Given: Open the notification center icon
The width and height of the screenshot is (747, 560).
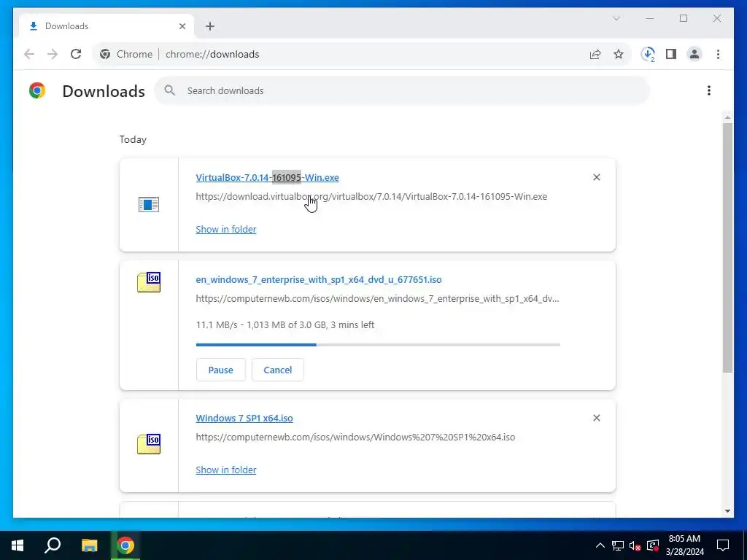Looking at the screenshot, I should click(x=723, y=545).
